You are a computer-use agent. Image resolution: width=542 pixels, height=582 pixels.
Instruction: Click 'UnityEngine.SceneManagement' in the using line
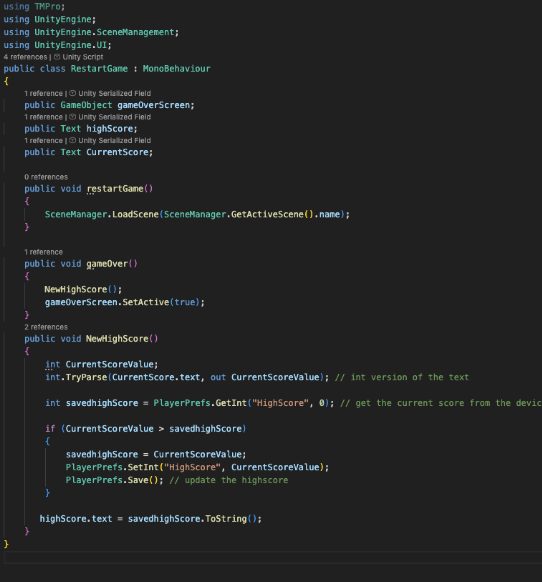(104, 32)
